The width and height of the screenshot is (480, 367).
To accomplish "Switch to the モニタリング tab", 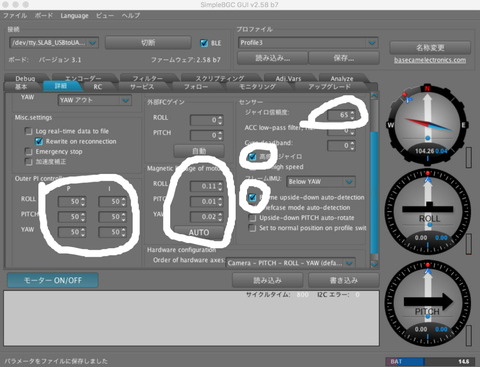I will click(x=258, y=87).
